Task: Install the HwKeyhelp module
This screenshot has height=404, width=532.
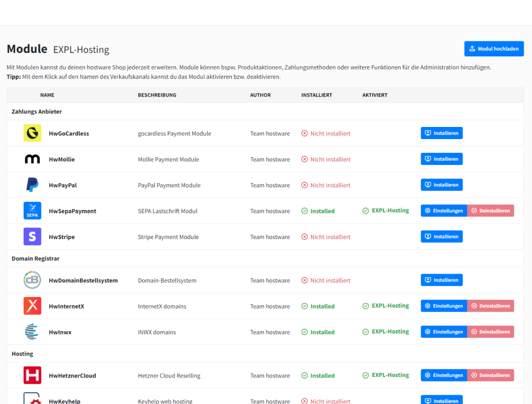Action: 441,400
